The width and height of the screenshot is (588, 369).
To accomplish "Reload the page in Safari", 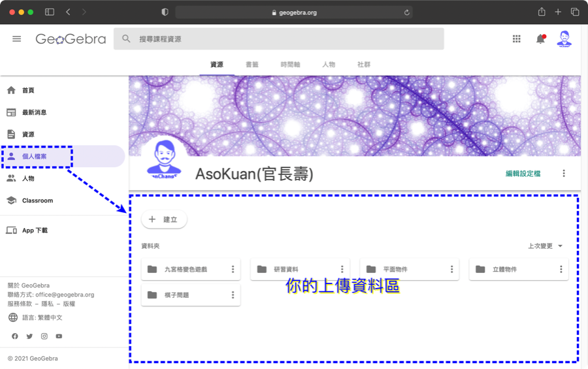I will 406,12.
